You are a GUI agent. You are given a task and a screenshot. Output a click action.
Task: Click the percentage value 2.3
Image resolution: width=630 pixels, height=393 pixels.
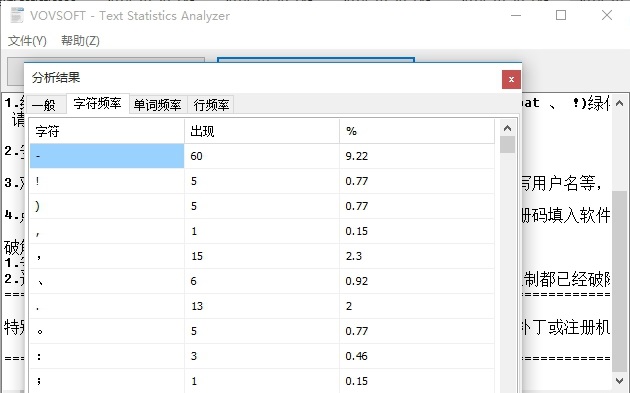click(354, 256)
